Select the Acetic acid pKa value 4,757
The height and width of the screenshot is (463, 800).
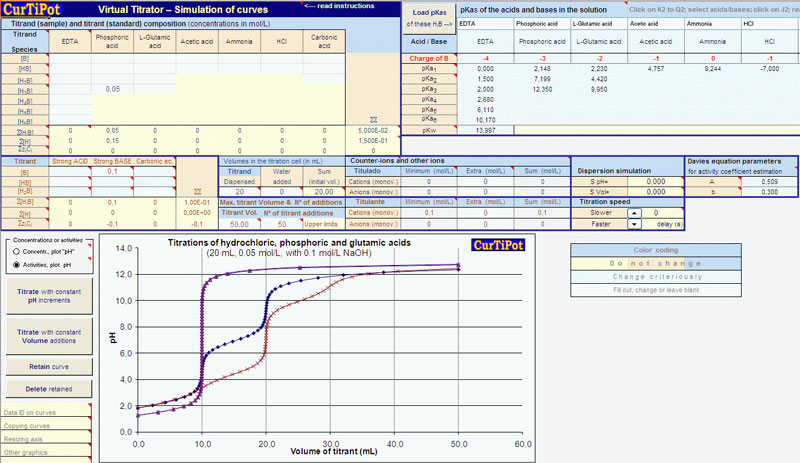(656, 68)
